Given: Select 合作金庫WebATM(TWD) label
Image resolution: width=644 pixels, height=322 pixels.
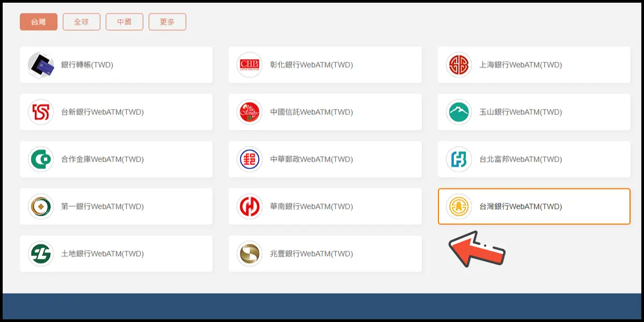Looking at the screenshot, I should [x=103, y=159].
